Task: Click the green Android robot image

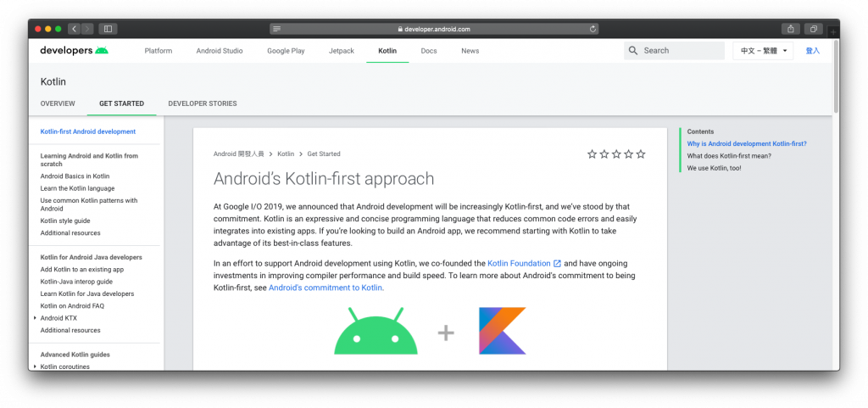Action: point(376,331)
